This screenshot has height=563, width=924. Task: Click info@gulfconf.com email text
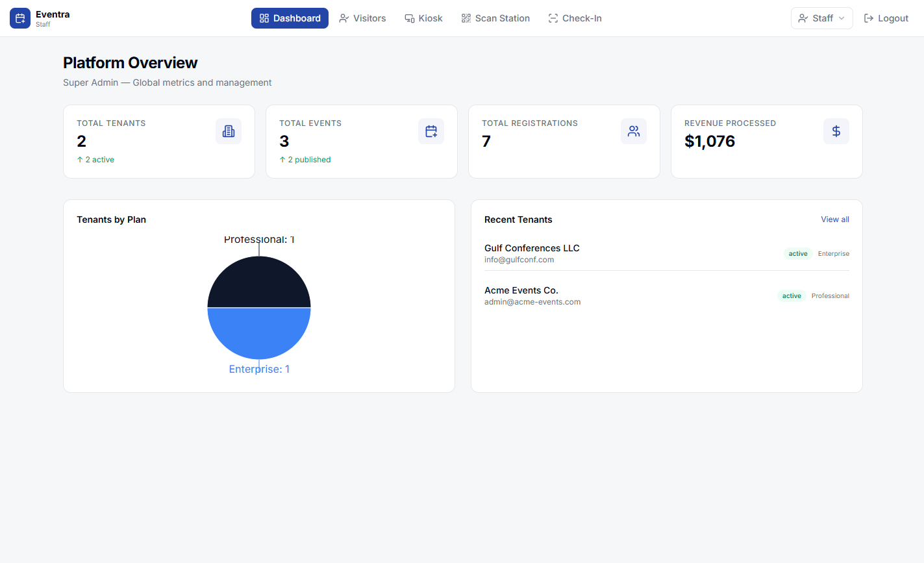(519, 260)
